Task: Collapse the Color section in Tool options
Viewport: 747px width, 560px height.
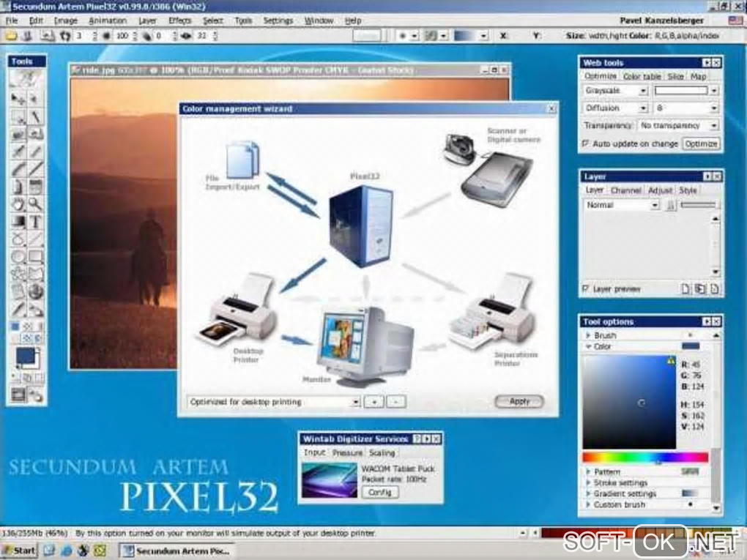Action: (588, 347)
